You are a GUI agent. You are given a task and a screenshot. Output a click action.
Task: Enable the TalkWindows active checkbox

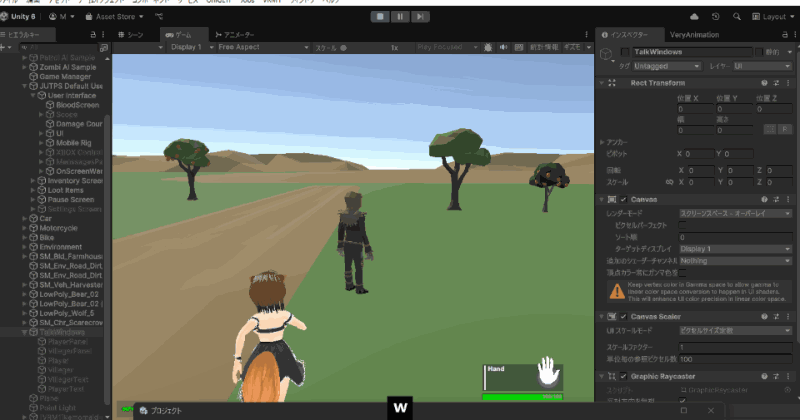point(625,52)
